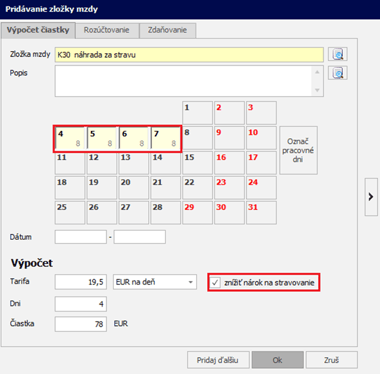Select calendar day 15
380x374 pixels.
click(x=197, y=163)
